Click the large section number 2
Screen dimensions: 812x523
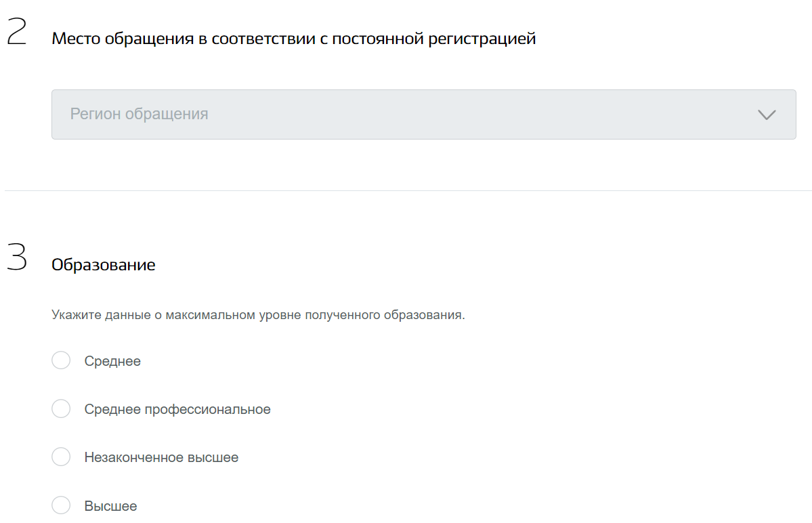(16, 32)
